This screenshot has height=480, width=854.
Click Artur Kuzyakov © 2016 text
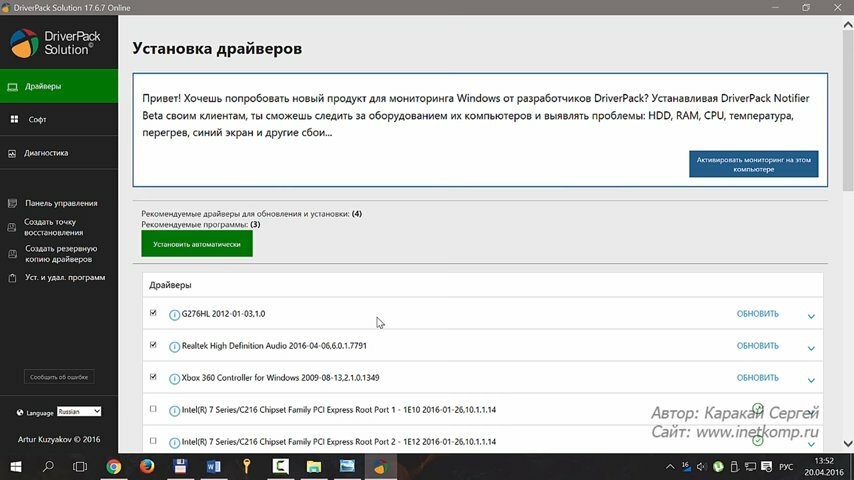59,439
